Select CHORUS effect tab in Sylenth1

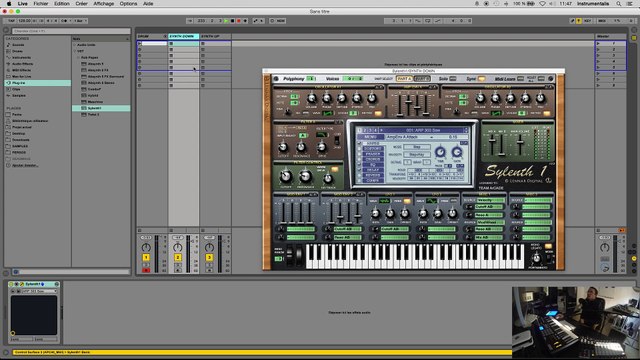pos(373,159)
